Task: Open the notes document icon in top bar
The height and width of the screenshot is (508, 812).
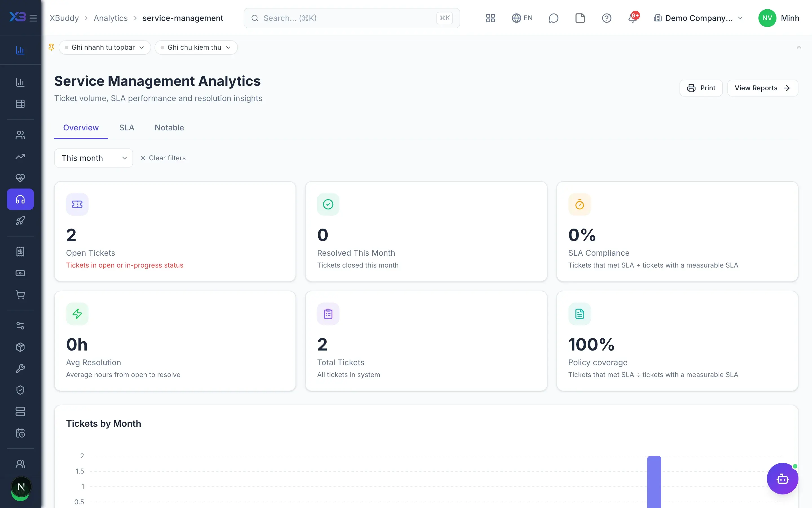Action: (580, 18)
